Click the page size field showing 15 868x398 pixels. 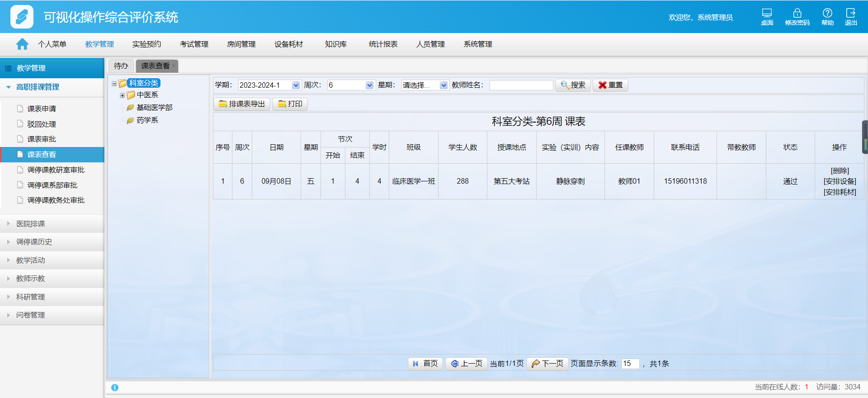coord(631,364)
